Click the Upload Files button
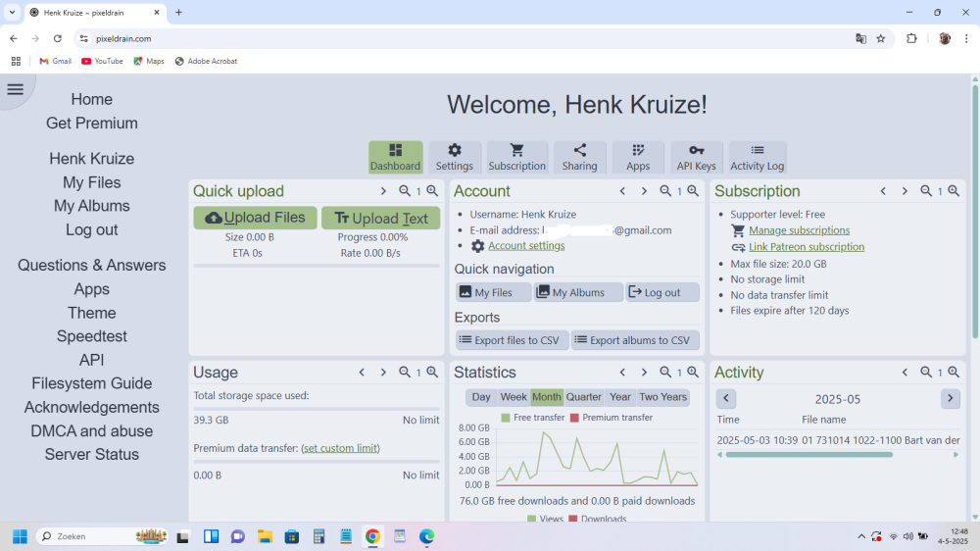Screen dimensions: 980x551 point(255,218)
